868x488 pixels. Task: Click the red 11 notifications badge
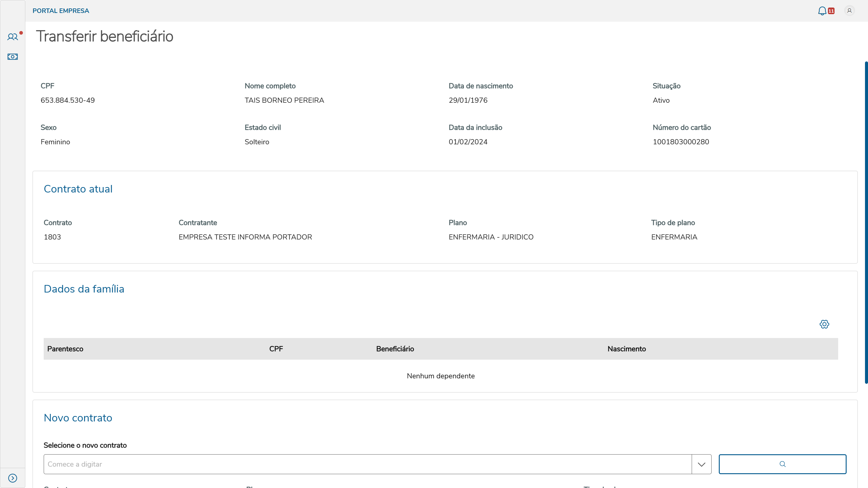(x=831, y=11)
